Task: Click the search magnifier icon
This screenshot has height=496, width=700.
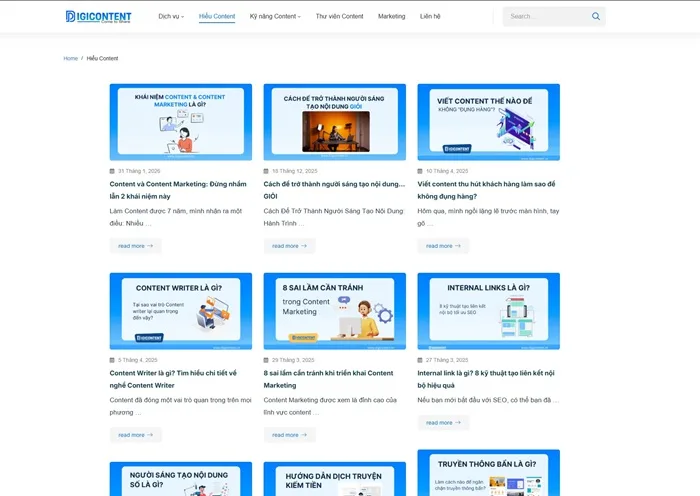Action: click(596, 17)
